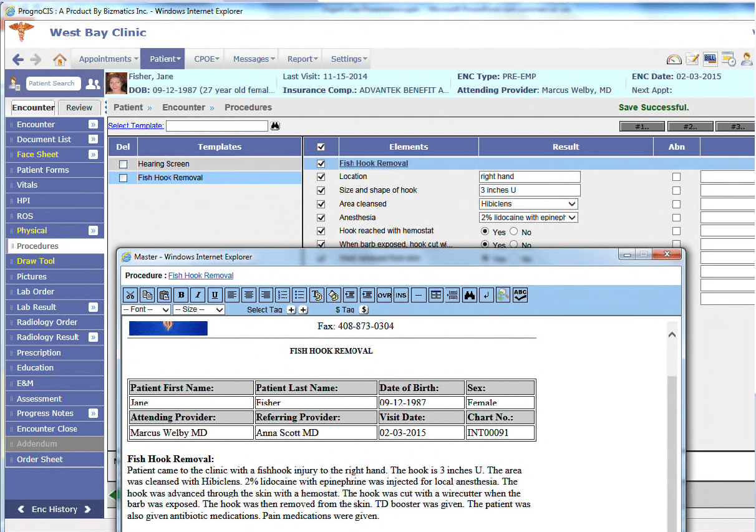This screenshot has width=756, height=532.
Task: Click the Paste icon in the Master toolbar
Action: 163,294
